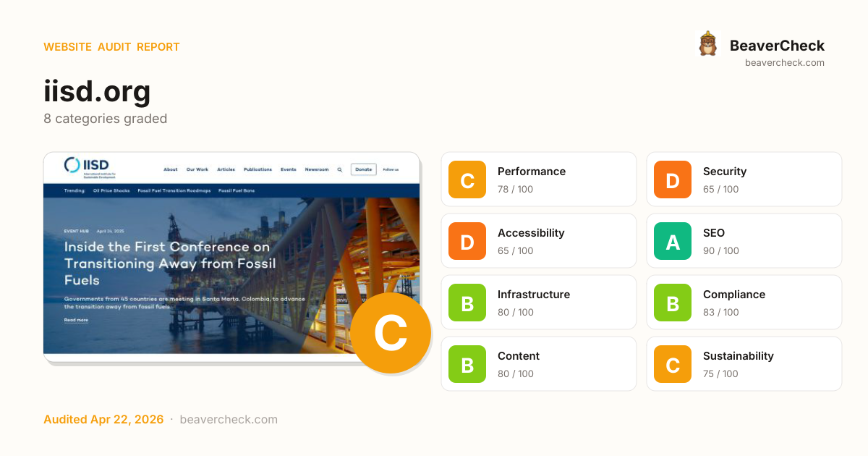Click the Sustainability grade C badge
The width and height of the screenshot is (868, 456).
click(673, 364)
